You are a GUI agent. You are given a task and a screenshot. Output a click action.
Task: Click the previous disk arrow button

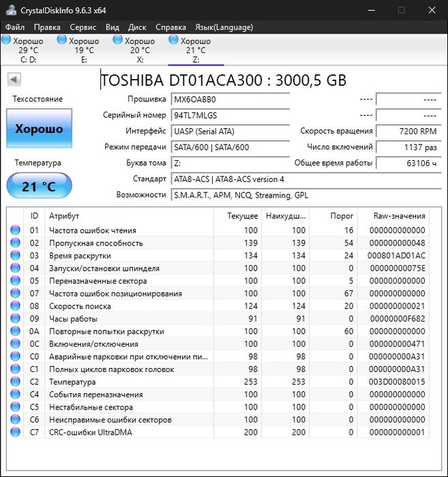[x=14, y=80]
